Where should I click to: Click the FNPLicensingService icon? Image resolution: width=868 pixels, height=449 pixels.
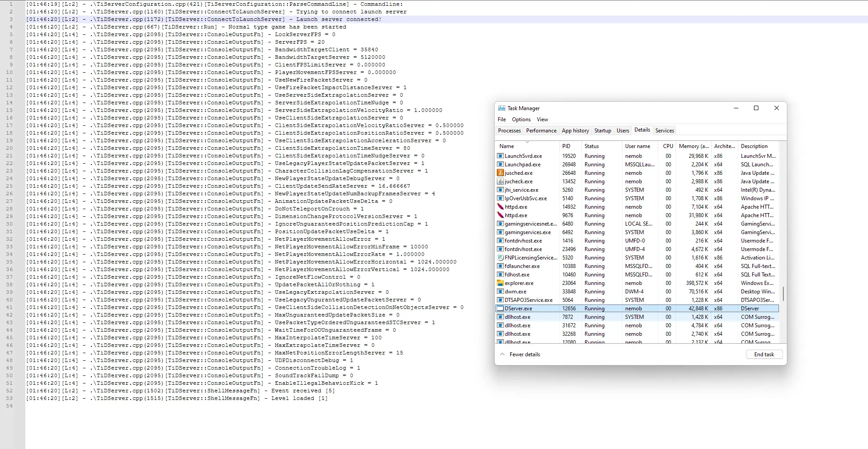[500, 258]
